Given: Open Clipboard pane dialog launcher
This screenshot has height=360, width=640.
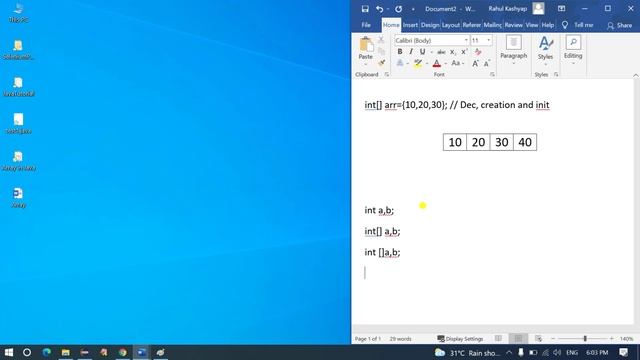Looking at the screenshot, I should click(x=387, y=75).
